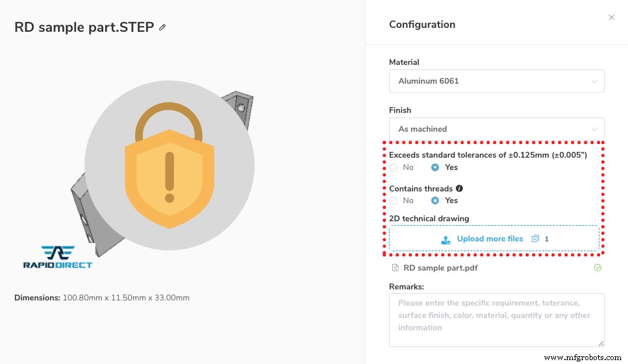Choose No for contains threads
The width and height of the screenshot is (628, 364).
[394, 200]
